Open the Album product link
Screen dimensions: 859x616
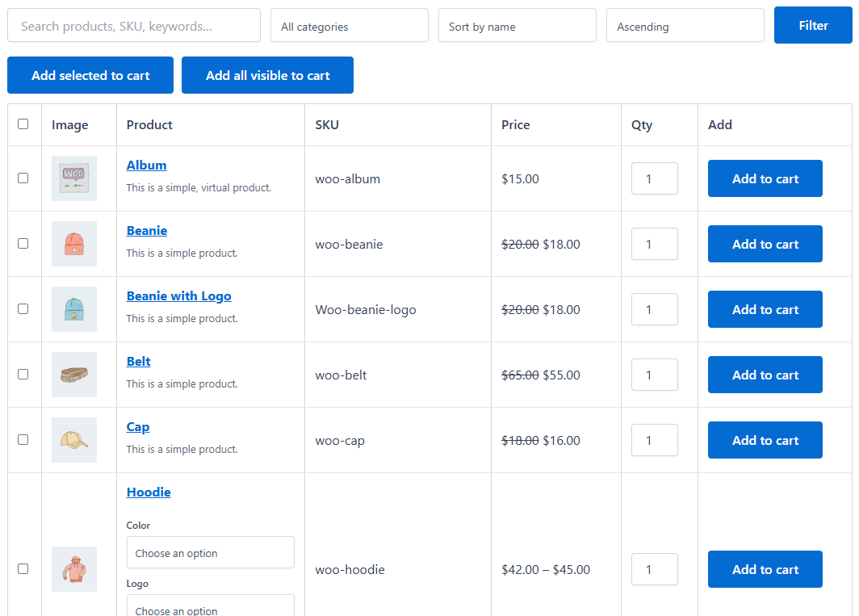[x=146, y=165]
